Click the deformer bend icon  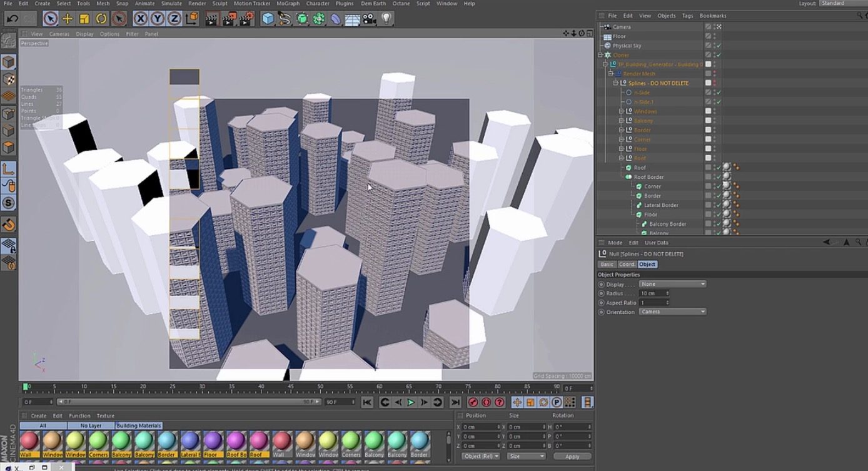click(336, 19)
